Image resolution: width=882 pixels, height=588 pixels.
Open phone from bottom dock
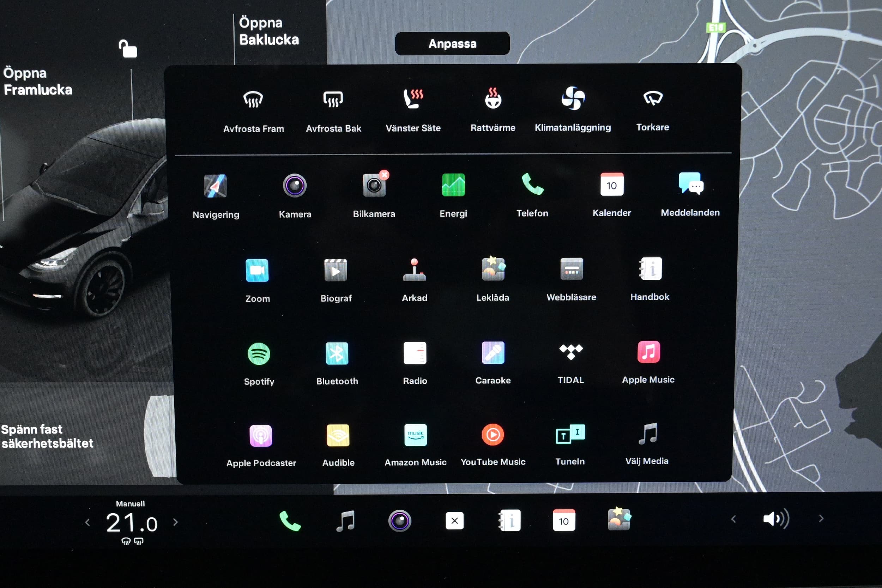click(290, 521)
